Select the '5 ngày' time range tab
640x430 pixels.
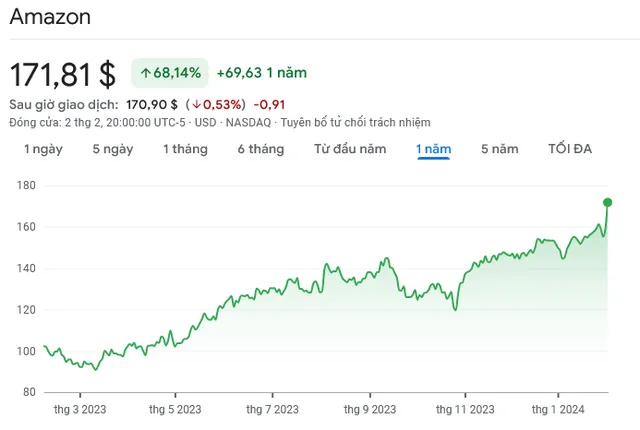tap(113, 149)
